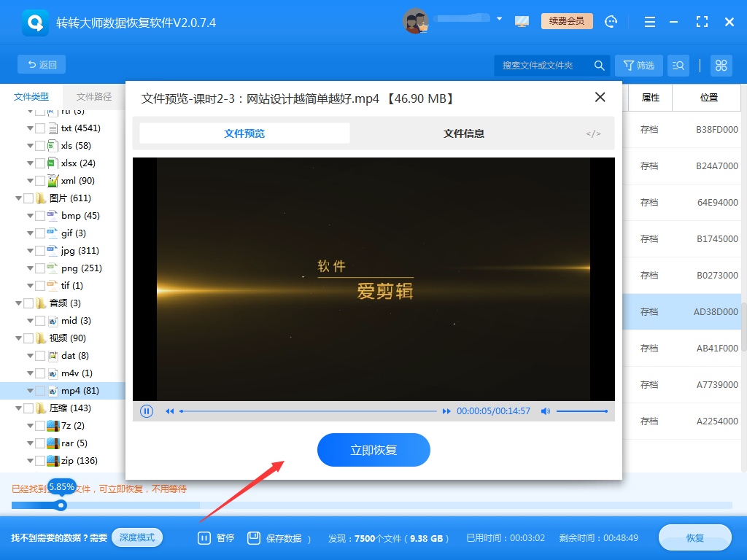Fast forward the video preview
This screenshot has height=560, width=747.
pyautogui.click(x=446, y=411)
